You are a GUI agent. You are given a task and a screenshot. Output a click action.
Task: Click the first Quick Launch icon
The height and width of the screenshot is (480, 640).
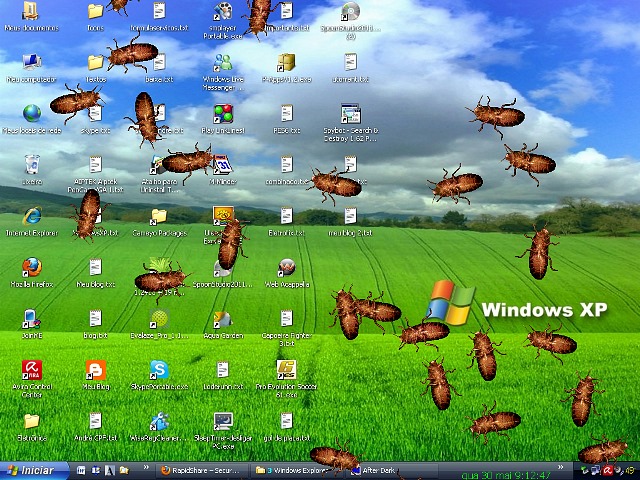click(x=81, y=471)
